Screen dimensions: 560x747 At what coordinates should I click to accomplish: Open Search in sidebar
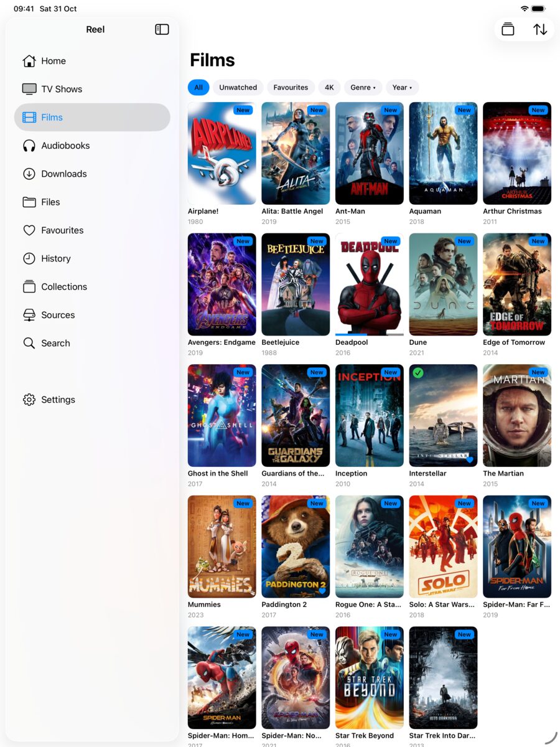(92, 343)
